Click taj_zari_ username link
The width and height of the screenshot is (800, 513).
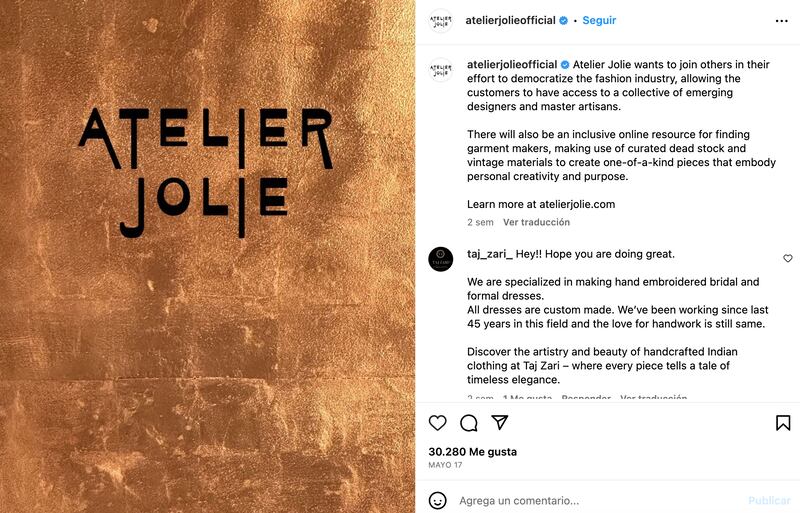tap(490, 254)
